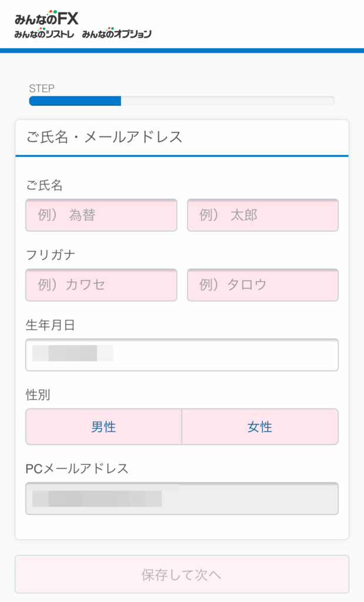Open the 生年月日 date field
The height and width of the screenshot is (602, 364).
click(x=182, y=354)
